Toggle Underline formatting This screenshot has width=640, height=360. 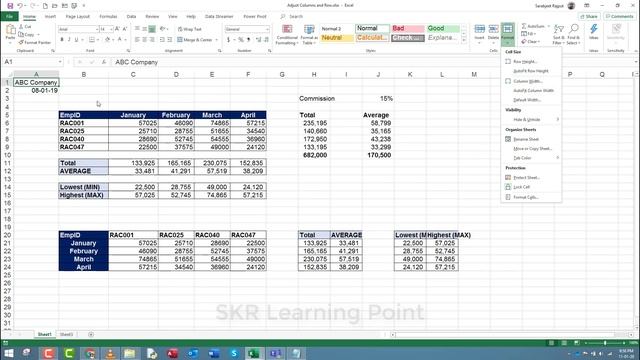[x=76, y=40]
